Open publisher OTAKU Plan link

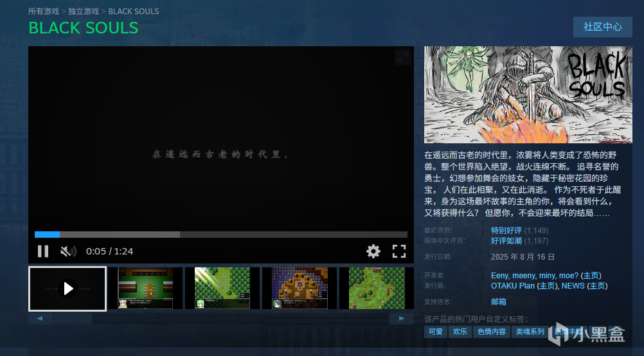(x=513, y=286)
